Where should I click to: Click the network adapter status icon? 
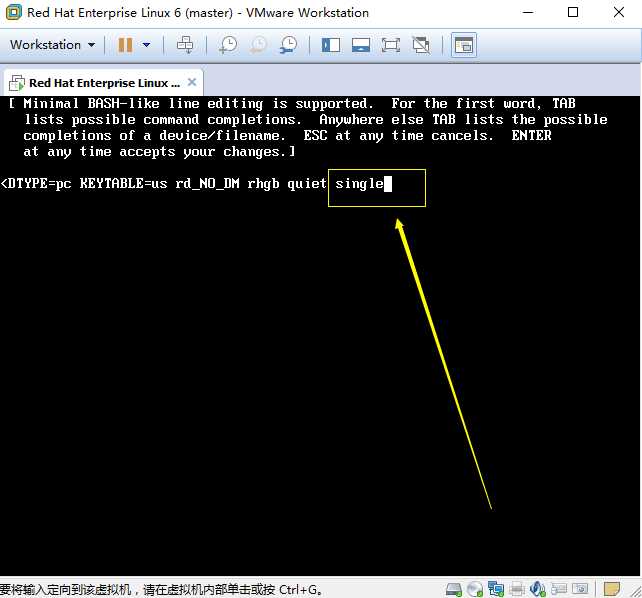tap(496, 589)
